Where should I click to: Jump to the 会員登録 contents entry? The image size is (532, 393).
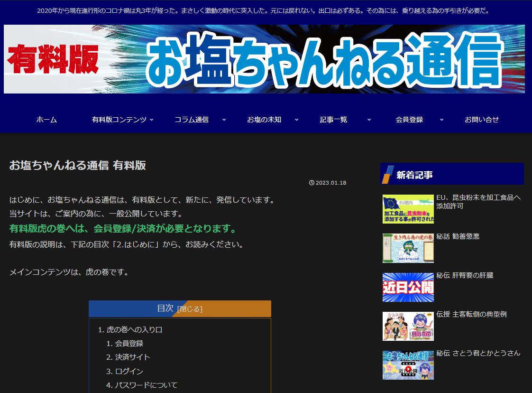point(129,343)
